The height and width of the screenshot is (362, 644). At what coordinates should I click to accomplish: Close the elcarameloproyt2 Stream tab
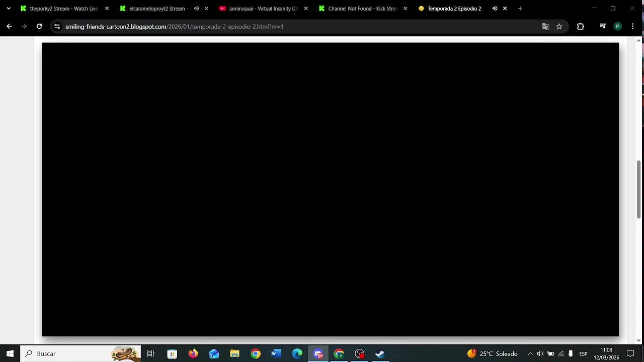[206, 9]
